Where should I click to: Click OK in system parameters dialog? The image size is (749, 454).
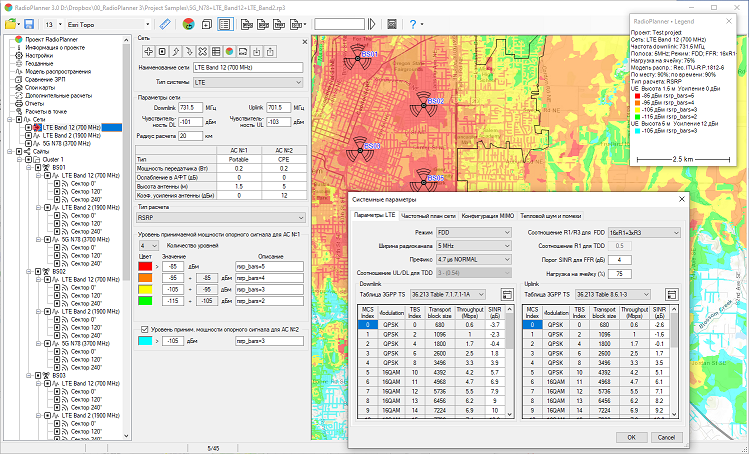pos(631,437)
